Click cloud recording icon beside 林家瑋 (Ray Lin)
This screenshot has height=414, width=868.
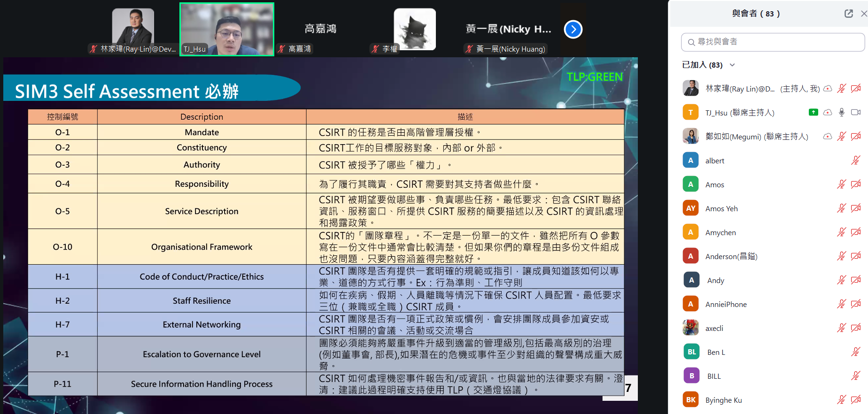tap(828, 88)
